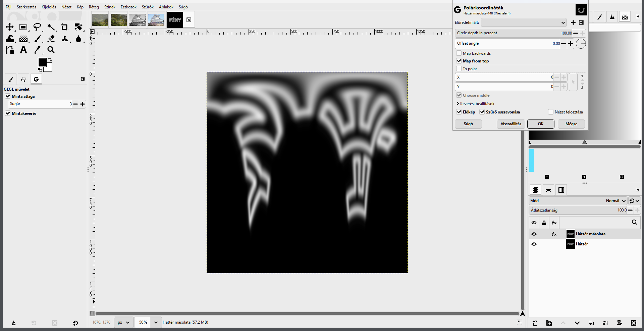This screenshot has height=331, width=644.
Task: Click OK in Polárkoordináták dialog
Action: tap(541, 124)
